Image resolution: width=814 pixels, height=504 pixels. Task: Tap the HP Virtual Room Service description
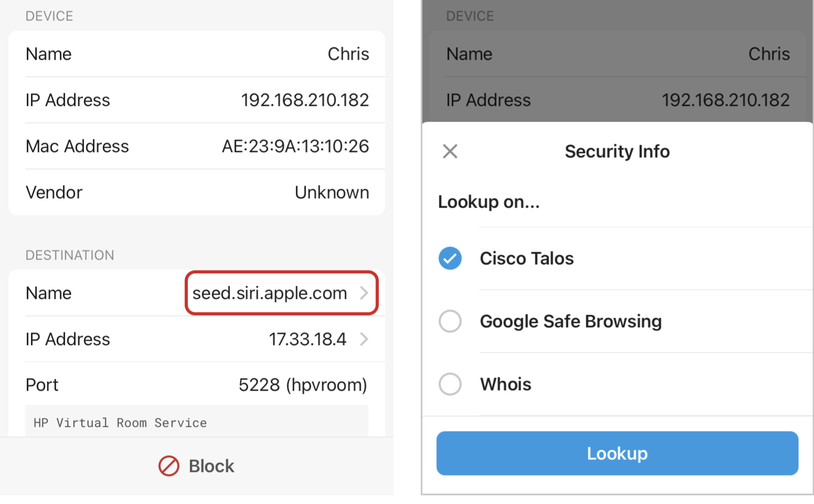tap(120, 423)
